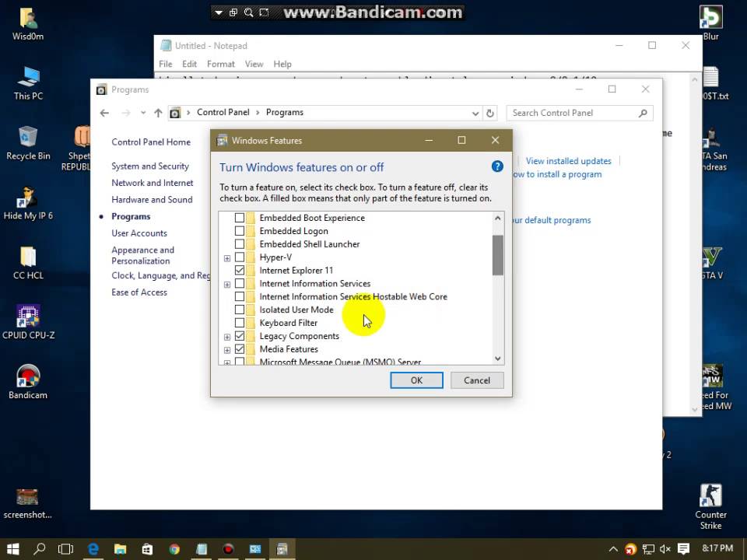Refresh the Control Panel address bar
Screen dimensions: 747x560
pos(489,113)
